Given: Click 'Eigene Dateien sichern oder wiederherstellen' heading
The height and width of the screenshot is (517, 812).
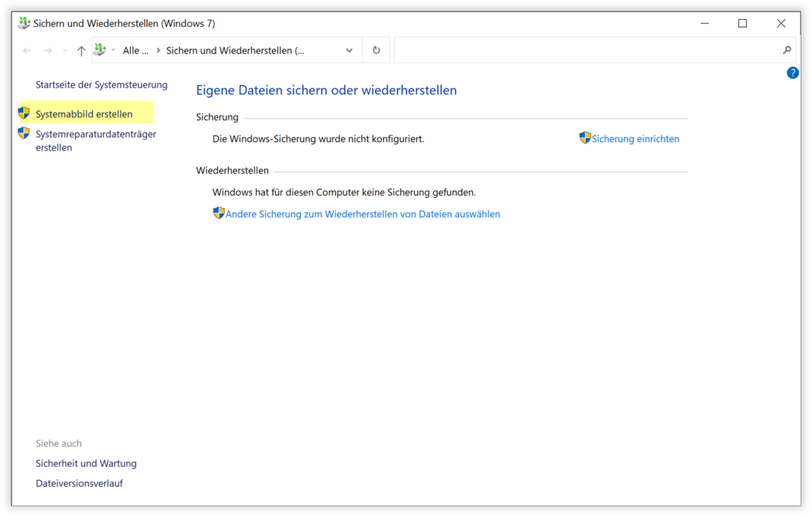Looking at the screenshot, I should pos(327,90).
